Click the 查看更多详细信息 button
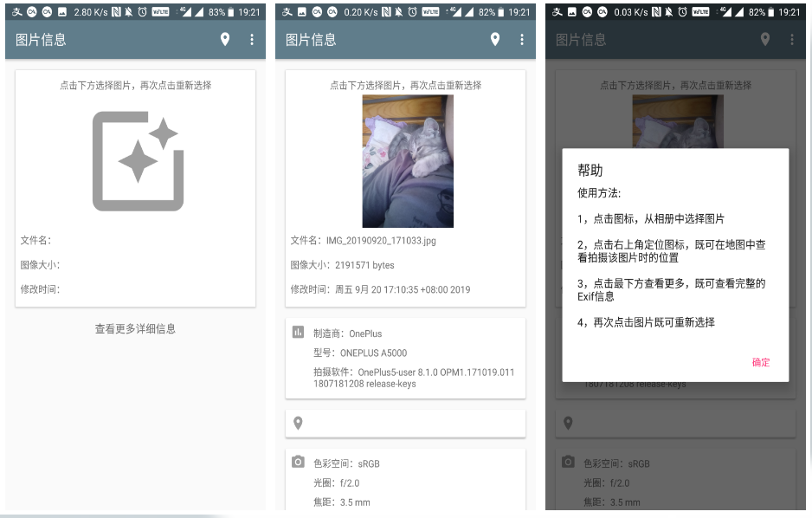This screenshot has width=812, height=518. click(135, 328)
